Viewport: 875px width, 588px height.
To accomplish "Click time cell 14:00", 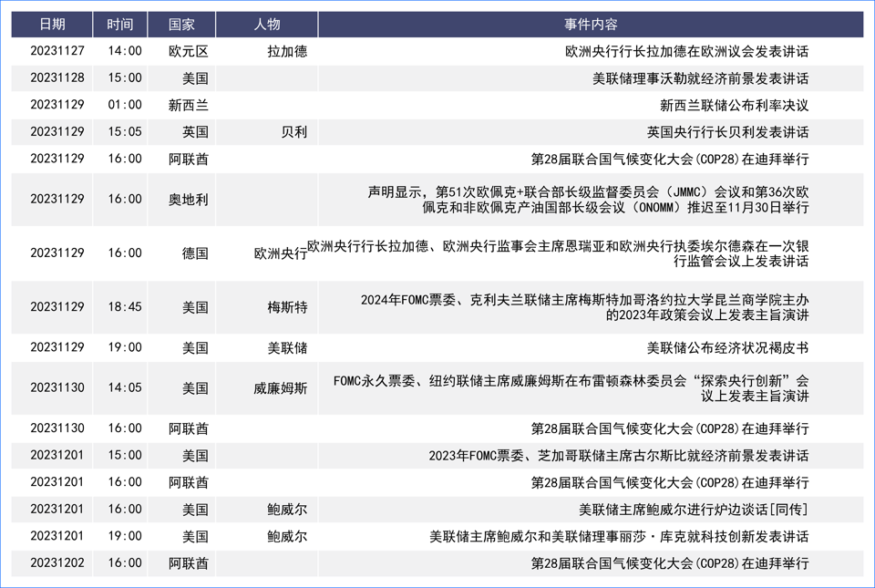I will click(125, 51).
